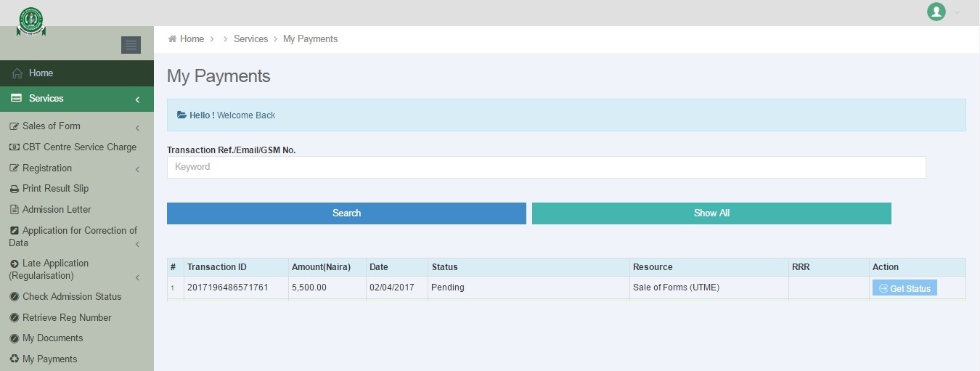This screenshot has width=980, height=371.
Task: Click the home icon in the breadcrumb
Action: (x=172, y=39)
